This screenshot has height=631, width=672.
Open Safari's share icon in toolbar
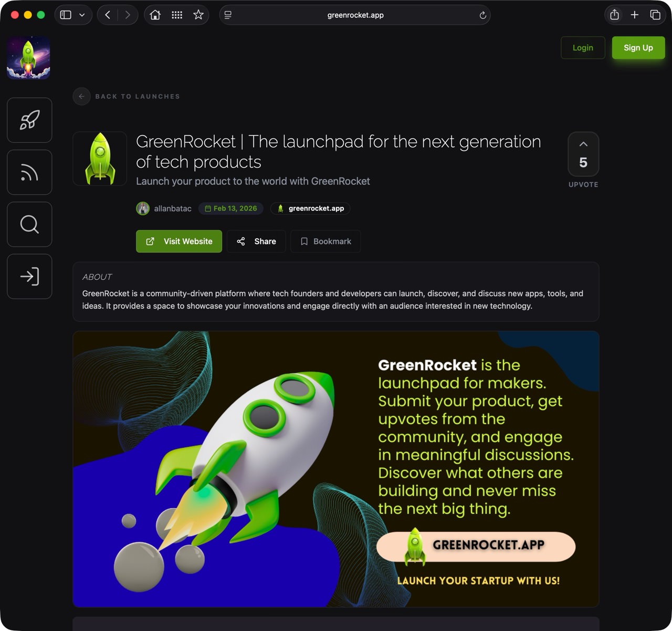point(614,15)
